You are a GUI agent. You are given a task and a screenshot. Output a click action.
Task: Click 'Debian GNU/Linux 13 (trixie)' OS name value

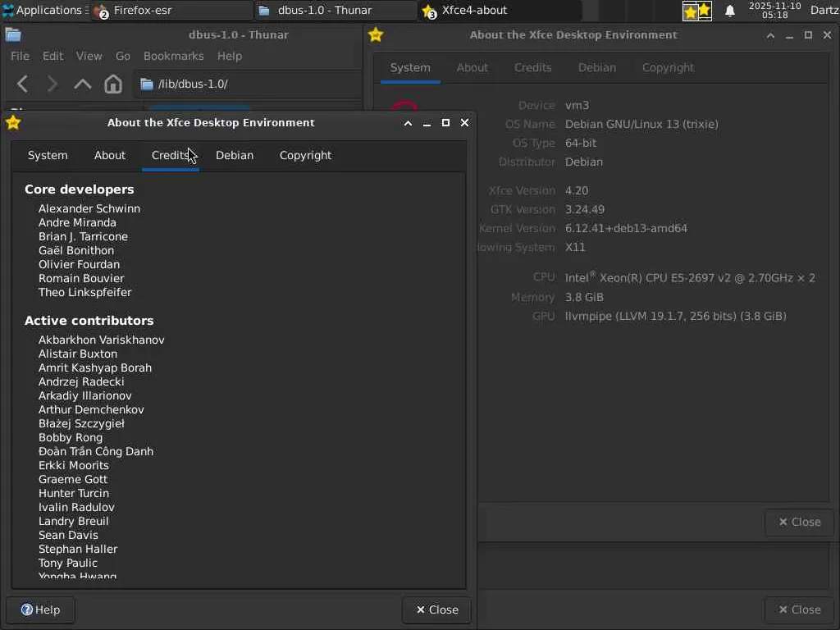point(641,125)
